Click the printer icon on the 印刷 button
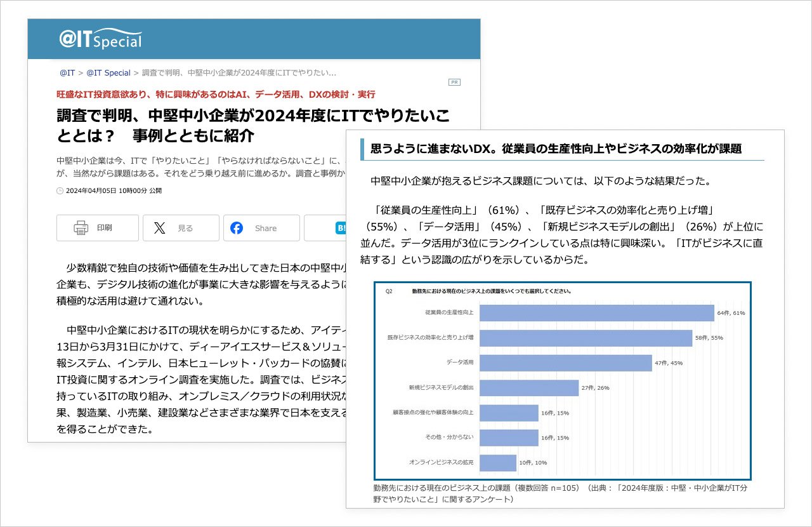 (x=81, y=228)
